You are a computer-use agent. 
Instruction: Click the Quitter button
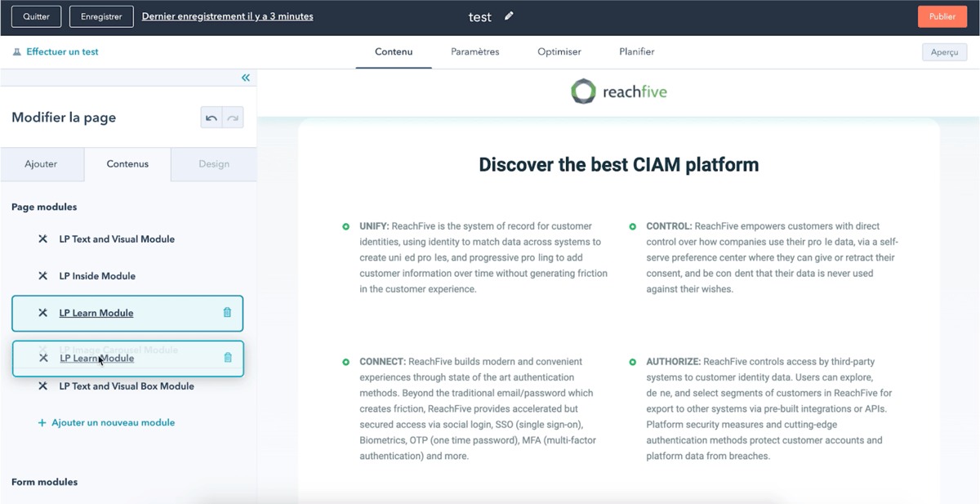tap(36, 16)
